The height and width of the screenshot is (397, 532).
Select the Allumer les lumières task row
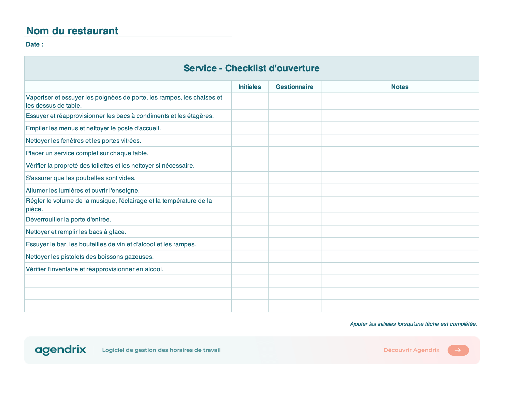click(252, 190)
